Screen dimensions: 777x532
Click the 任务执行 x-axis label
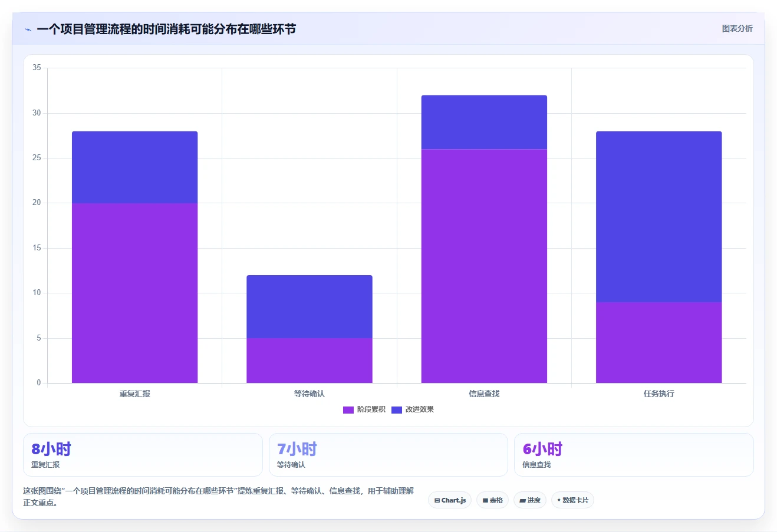click(x=659, y=394)
